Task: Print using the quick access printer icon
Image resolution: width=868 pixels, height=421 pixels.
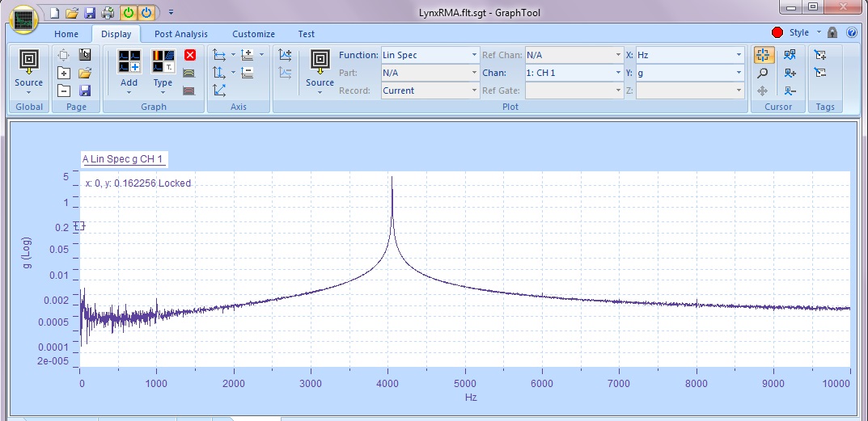Action: (108, 12)
